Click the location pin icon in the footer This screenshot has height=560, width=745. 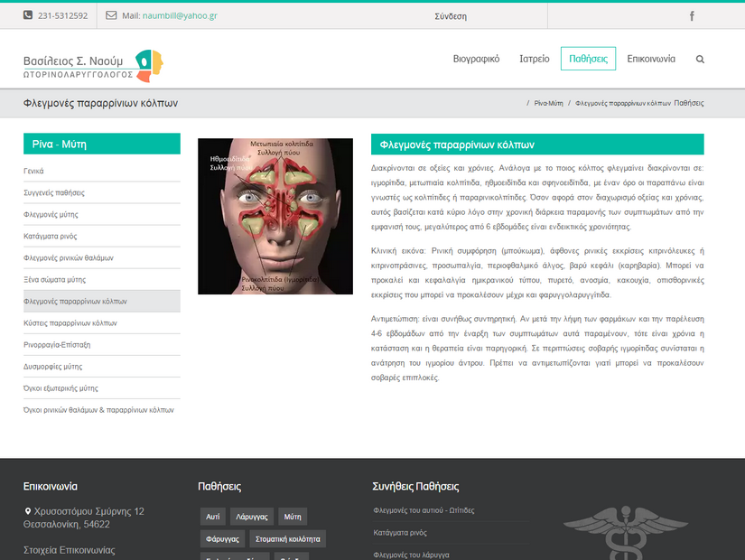click(x=26, y=510)
